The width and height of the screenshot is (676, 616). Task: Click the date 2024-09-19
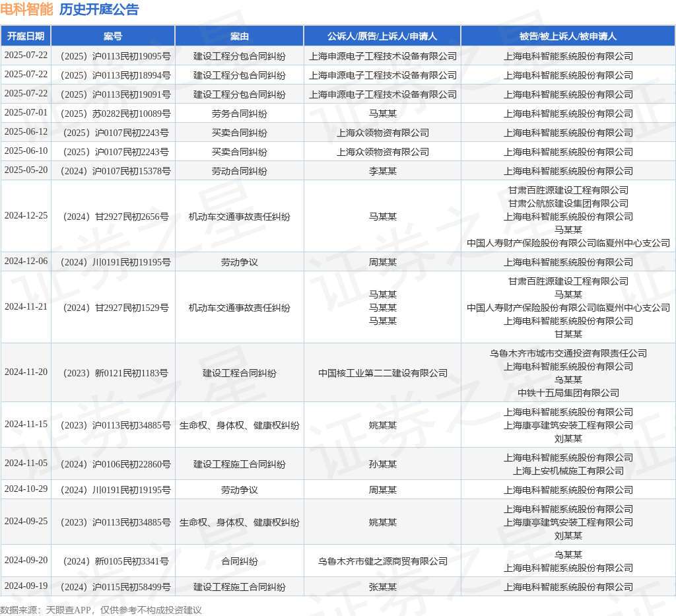click(26, 586)
